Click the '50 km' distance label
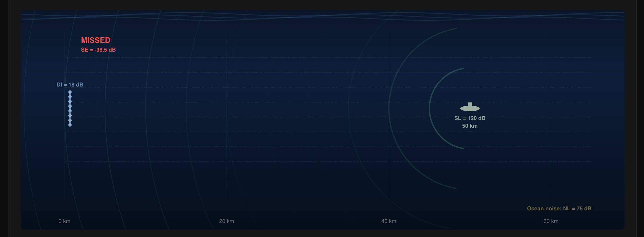This screenshot has height=237, width=644. point(470,126)
